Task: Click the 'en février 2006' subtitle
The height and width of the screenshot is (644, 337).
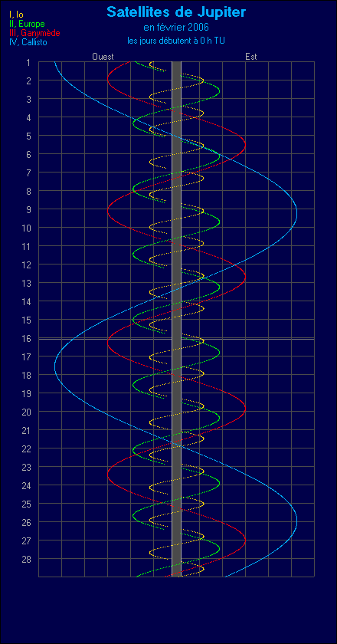Action: 176,28
